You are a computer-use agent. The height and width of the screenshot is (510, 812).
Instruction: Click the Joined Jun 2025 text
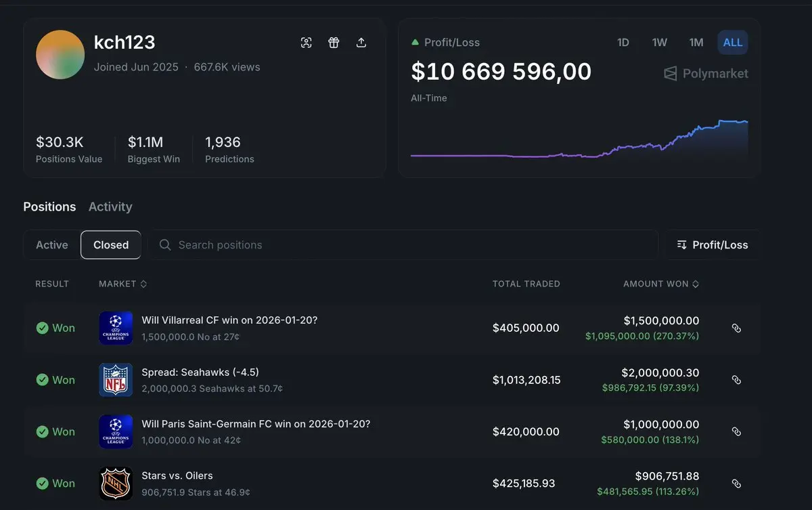coord(136,67)
